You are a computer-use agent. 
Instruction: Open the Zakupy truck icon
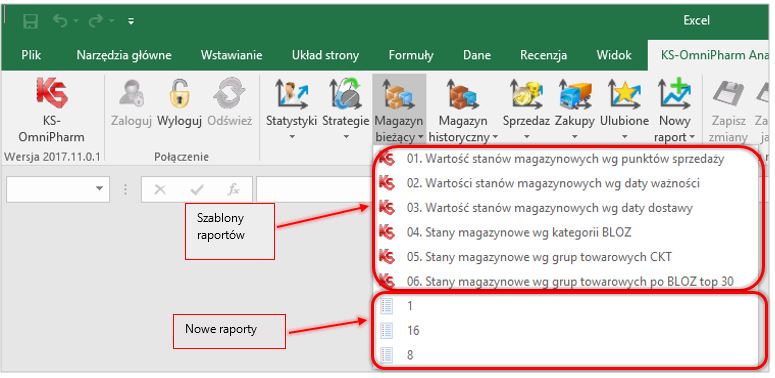point(574,94)
